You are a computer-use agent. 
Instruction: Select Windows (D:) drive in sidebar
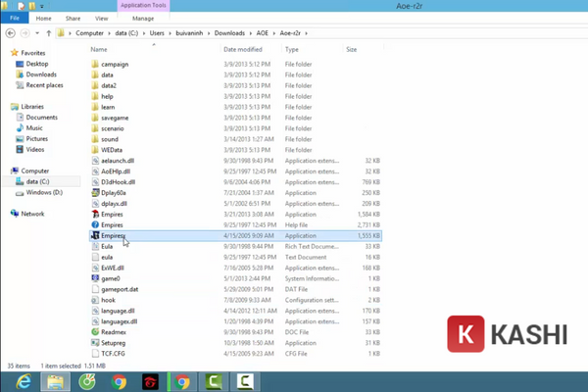point(45,192)
